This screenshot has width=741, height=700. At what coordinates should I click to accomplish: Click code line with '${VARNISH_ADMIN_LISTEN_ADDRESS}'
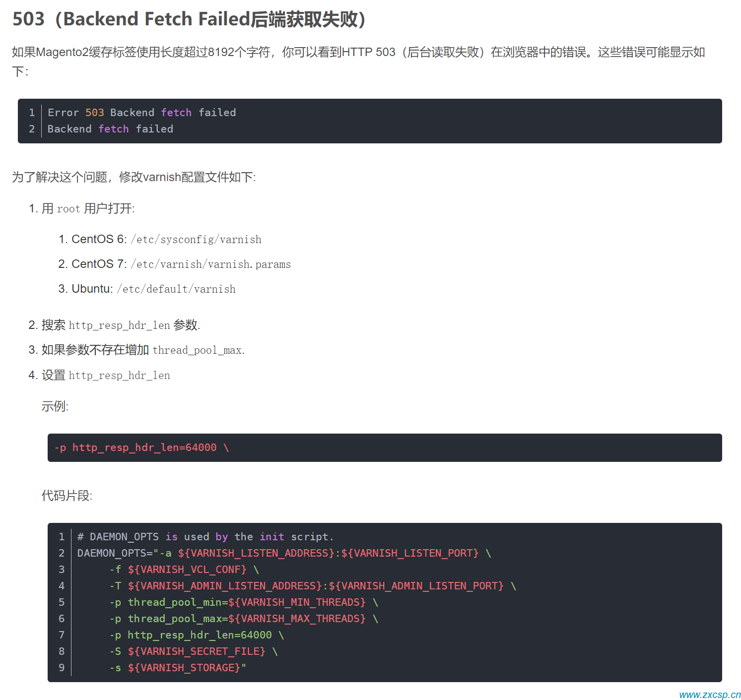pos(313,586)
